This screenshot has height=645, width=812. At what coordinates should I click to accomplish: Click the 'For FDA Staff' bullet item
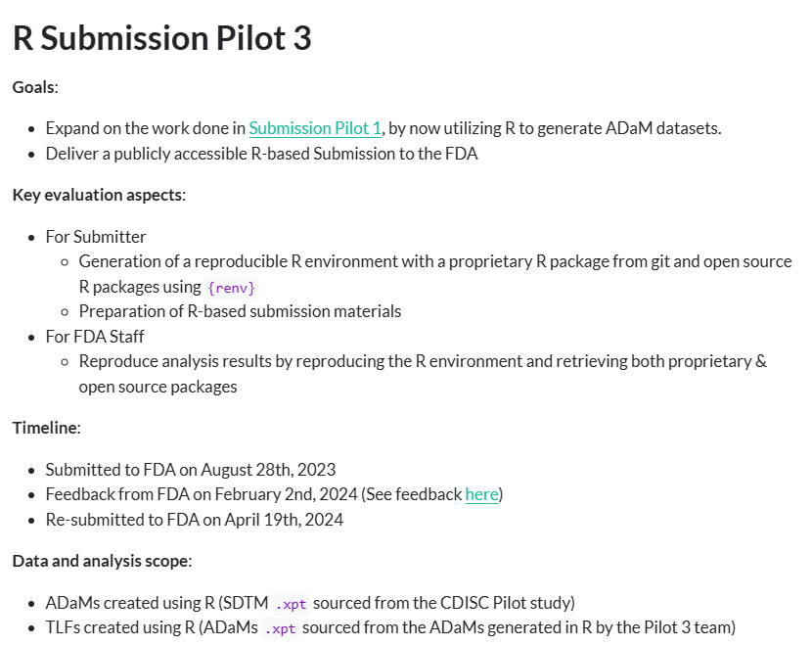[95, 337]
